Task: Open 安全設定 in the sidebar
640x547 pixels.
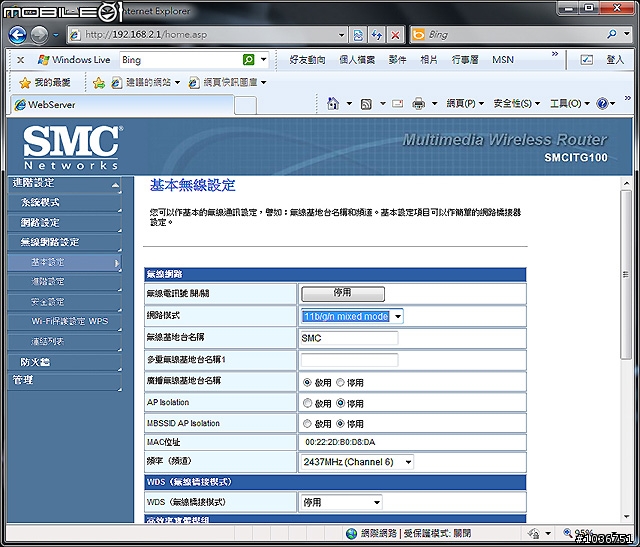Action: click(64, 302)
